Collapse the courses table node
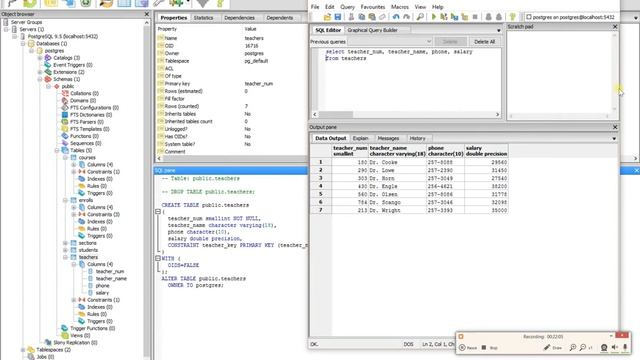640x360 pixels. (65, 158)
